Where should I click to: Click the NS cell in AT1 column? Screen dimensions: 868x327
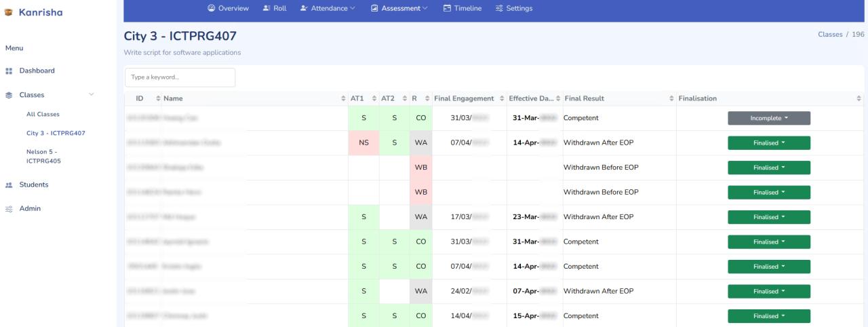(x=363, y=143)
